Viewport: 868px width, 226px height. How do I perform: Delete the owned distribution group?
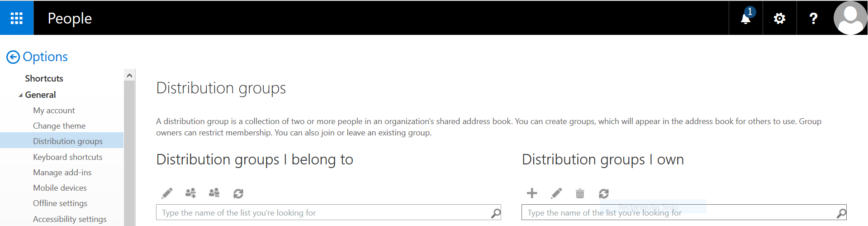pyautogui.click(x=580, y=193)
